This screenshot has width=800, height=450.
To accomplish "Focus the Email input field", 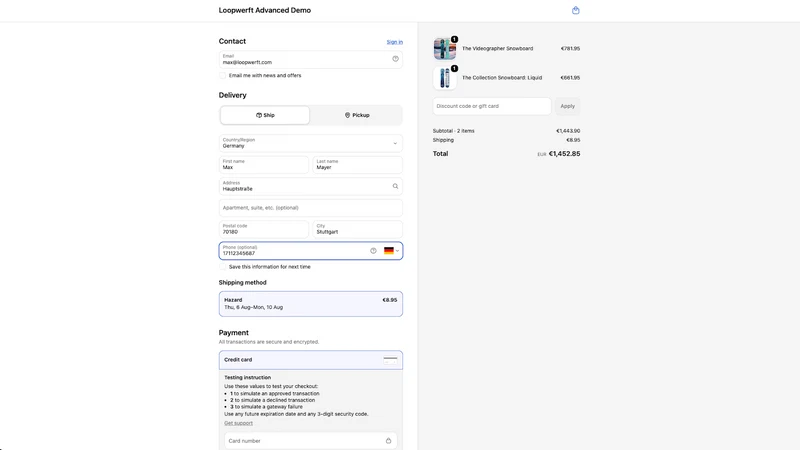I will (311, 59).
